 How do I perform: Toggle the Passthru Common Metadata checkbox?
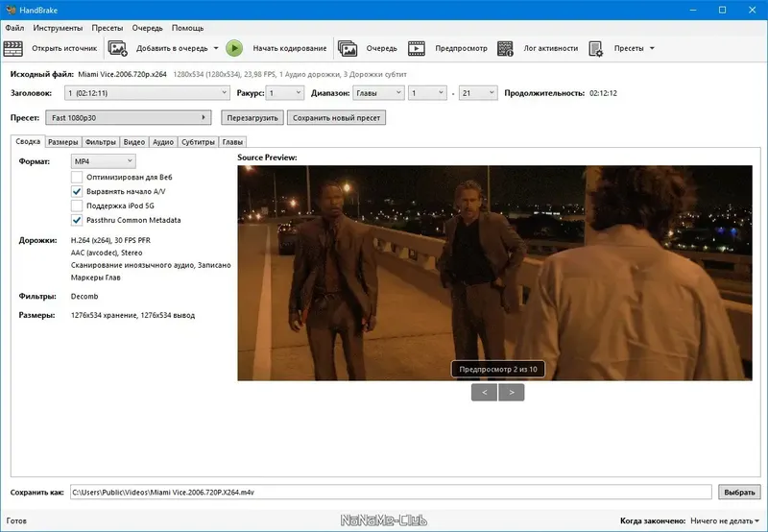click(x=77, y=220)
